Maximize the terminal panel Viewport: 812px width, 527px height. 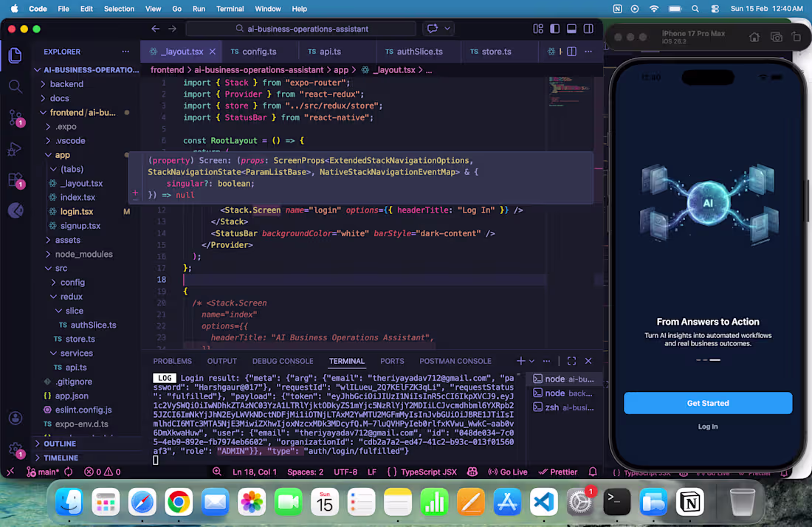571,361
